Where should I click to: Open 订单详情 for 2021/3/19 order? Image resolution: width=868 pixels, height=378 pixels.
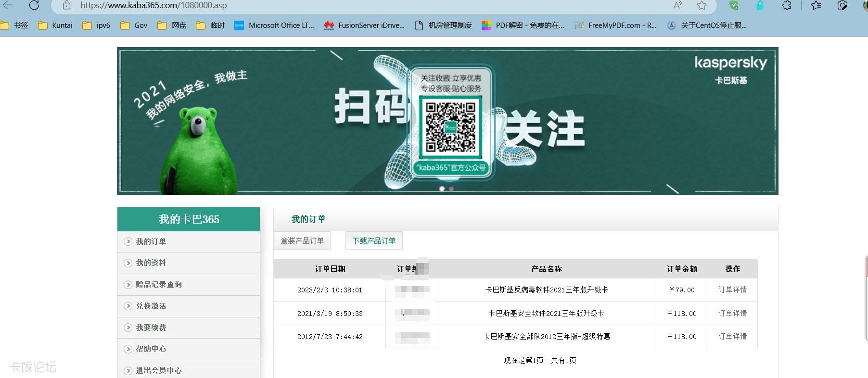pos(732,313)
